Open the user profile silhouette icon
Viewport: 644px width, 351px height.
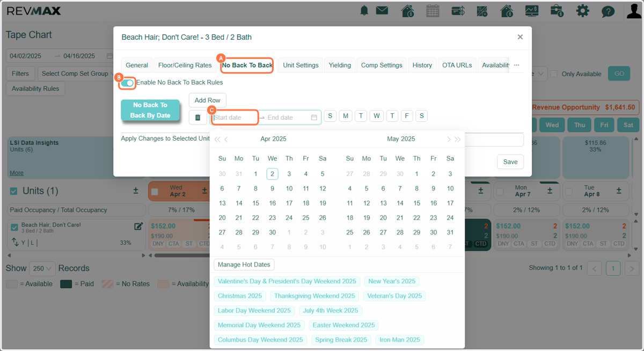634,11
